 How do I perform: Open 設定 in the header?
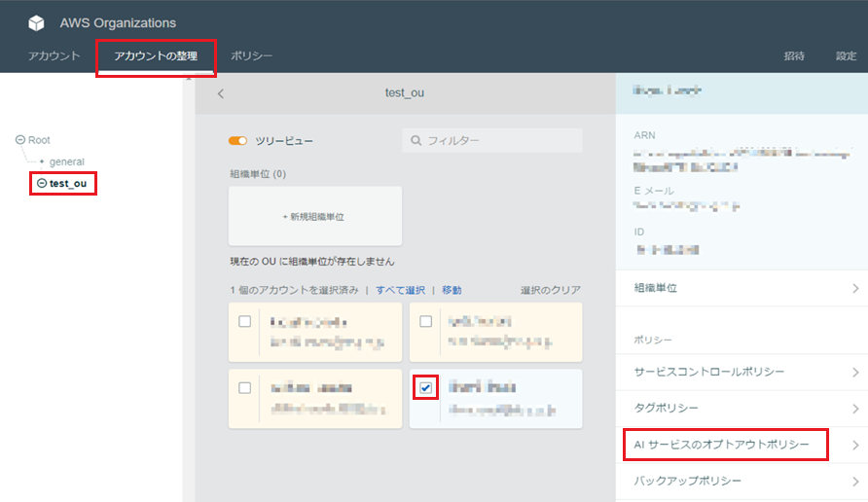click(846, 55)
